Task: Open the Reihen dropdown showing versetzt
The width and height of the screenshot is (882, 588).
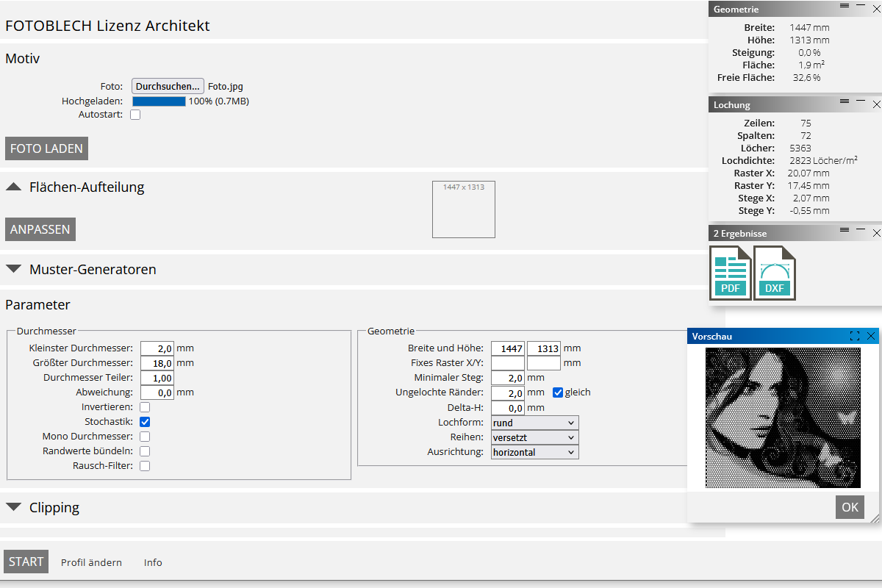Action: [x=535, y=437]
